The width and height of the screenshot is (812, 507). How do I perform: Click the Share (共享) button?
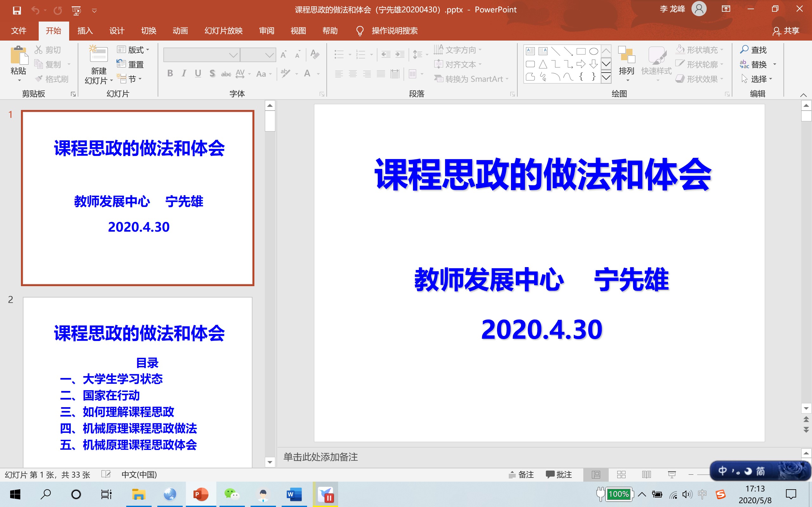[786, 31]
